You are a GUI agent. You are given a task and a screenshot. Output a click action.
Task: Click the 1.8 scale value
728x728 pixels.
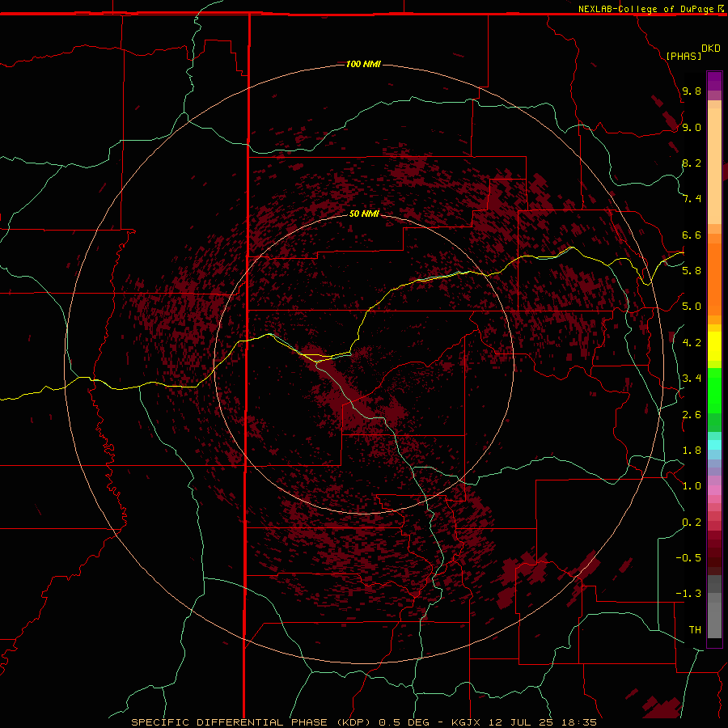(692, 451)
